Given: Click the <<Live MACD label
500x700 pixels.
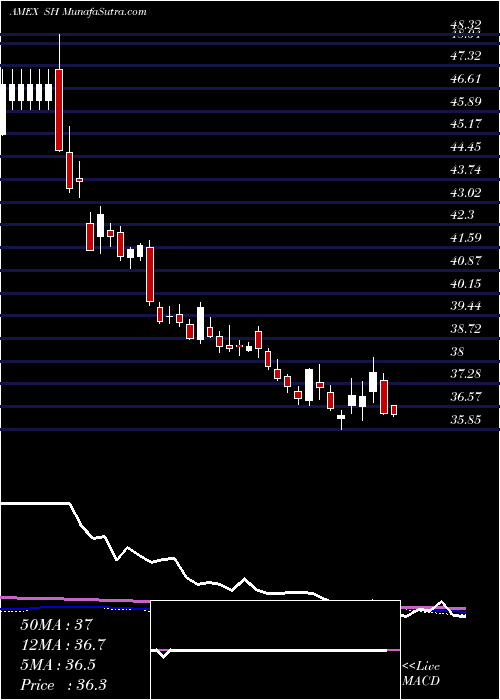Looking at the screenshot, I should click(421, 674).
